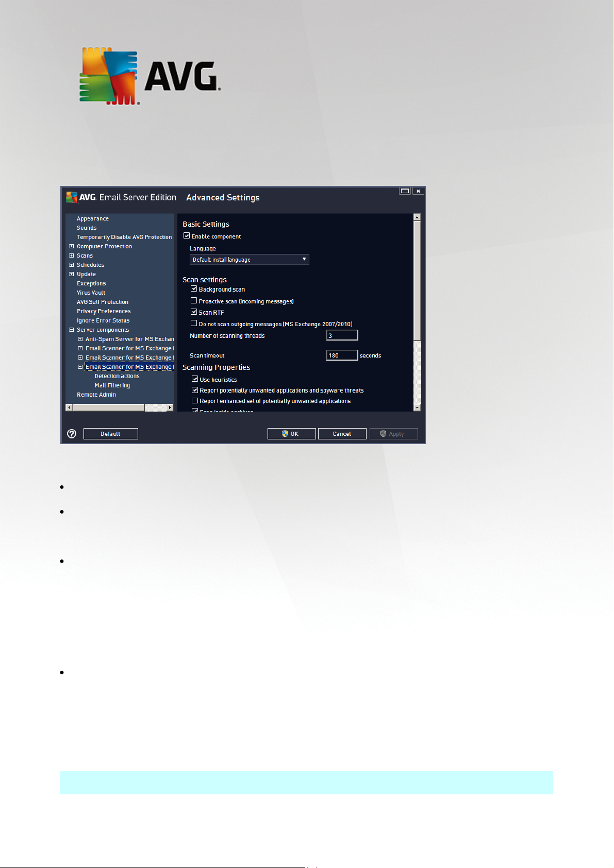Image resolution: width=614 pixels, height=868 pixels.
Task: Click the tree panel horizontal scrollbar thumb
Action: tap(109, 407)
